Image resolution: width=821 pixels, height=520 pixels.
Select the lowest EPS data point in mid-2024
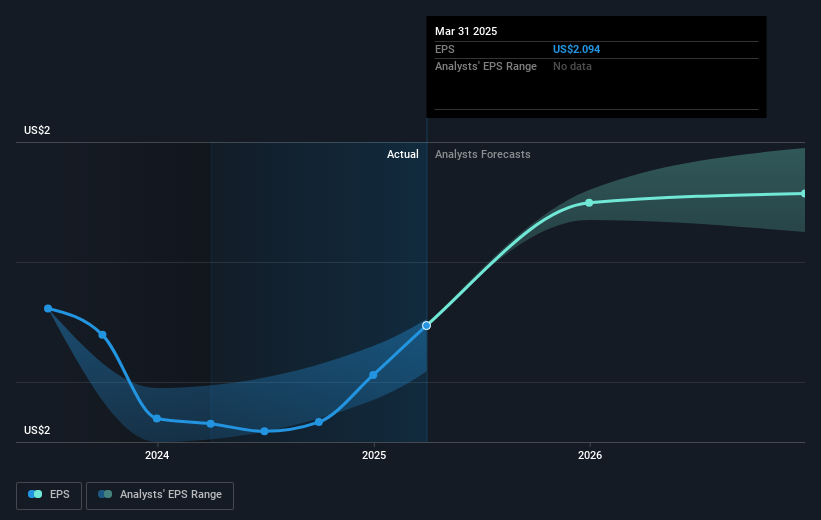click(264, 431)
